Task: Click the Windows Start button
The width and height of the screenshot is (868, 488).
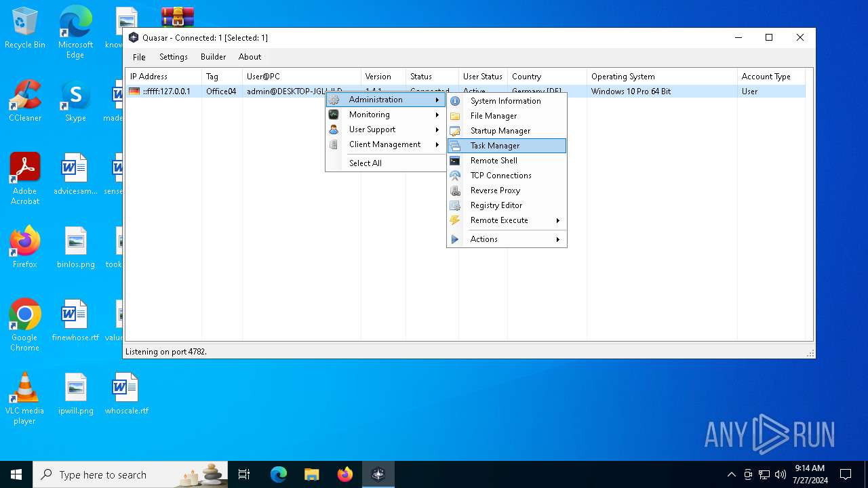Action: pyautogui.click(x=16, y=474)
